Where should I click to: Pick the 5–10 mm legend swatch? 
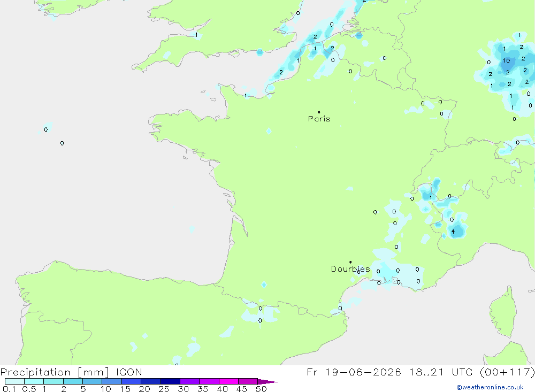(93, 381)
